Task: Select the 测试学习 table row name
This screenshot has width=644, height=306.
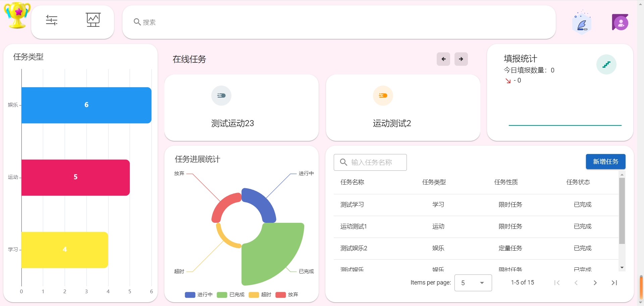Action: [x=352, y=205]
